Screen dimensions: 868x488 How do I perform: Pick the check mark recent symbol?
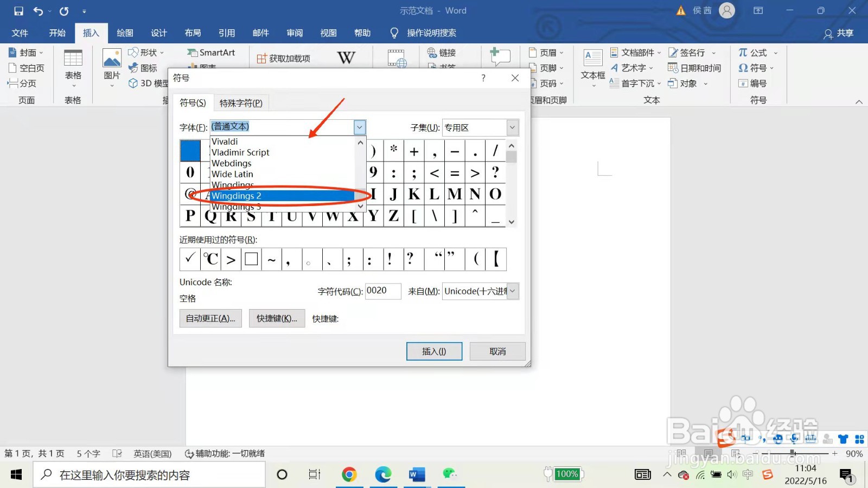(x=189, y=259)
